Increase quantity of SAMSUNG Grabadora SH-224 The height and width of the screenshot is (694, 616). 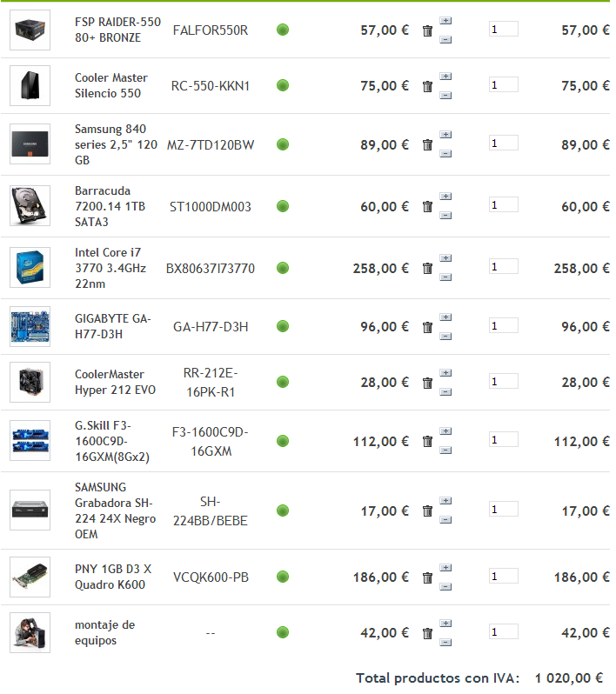click(445, 501)
